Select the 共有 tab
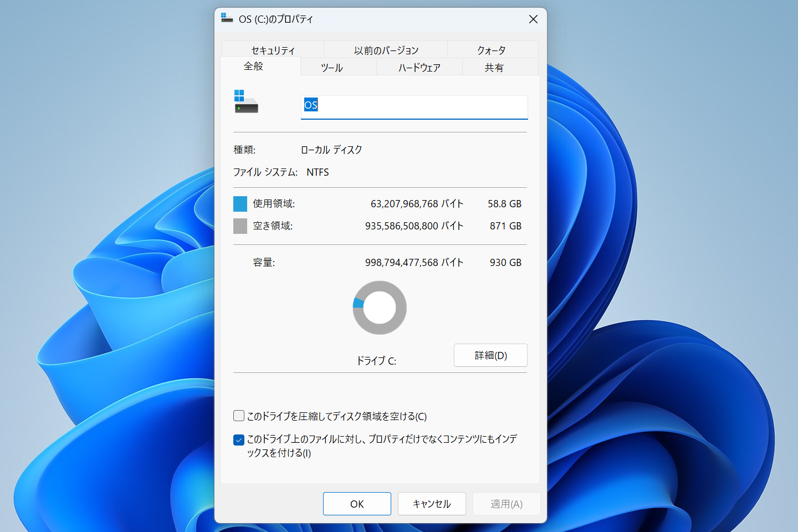This screenshot has width=798, height=532. click(493, 67)
